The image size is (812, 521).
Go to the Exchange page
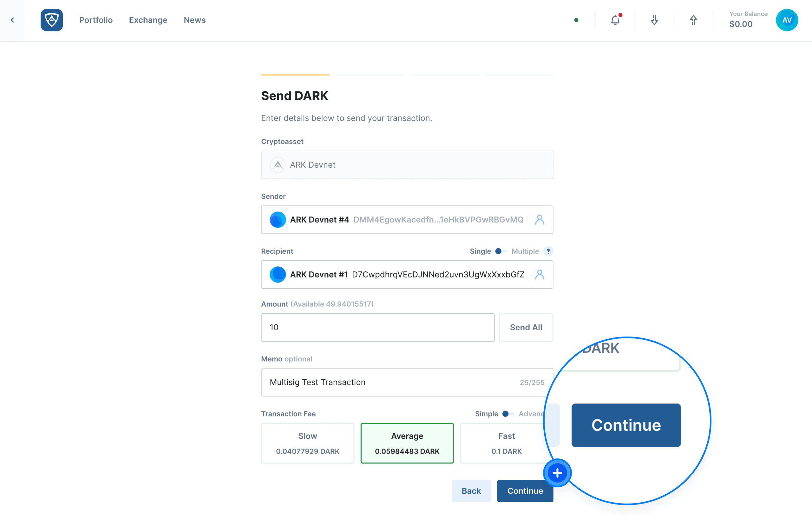tap(148, 20)
